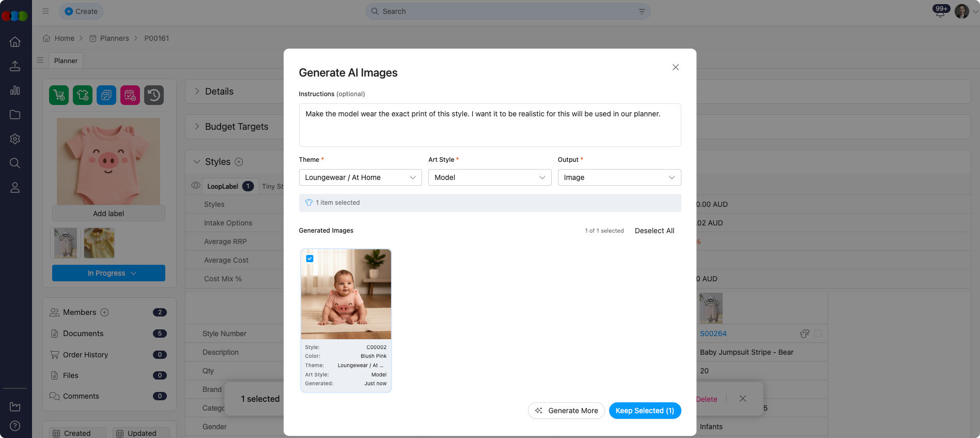Click the green shopping cart action icon

[59, 95]
